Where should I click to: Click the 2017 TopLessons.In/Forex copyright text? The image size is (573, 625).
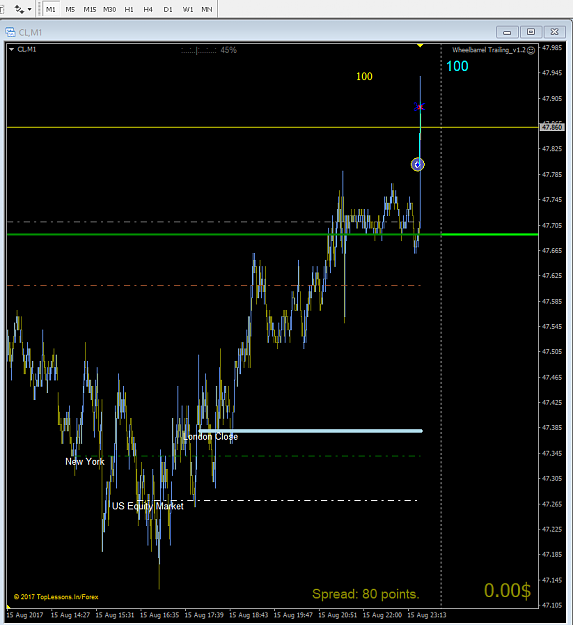pyautogui.click(x=56, y=597)
